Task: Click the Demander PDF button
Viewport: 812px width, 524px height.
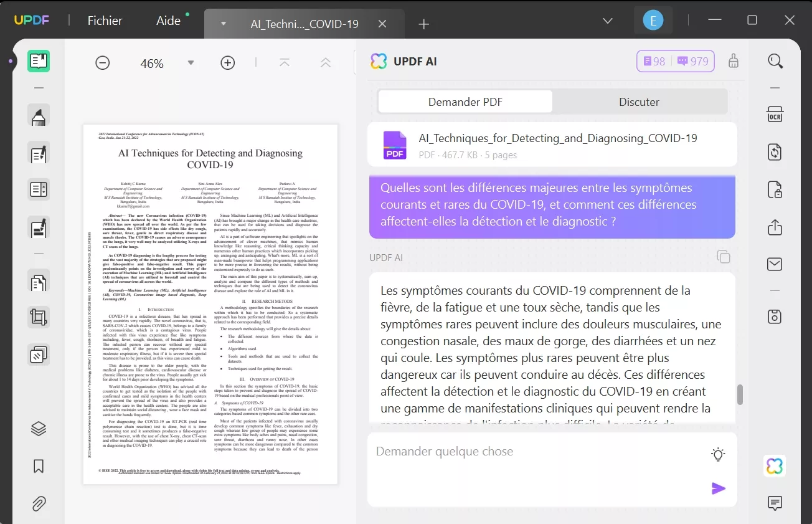Action: click(x=465, y=102)
